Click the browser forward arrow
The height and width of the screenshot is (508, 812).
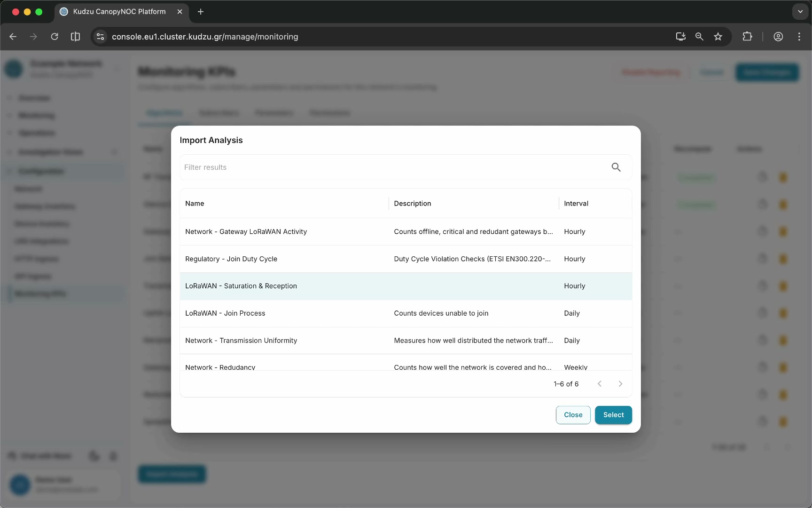point(33,37)
